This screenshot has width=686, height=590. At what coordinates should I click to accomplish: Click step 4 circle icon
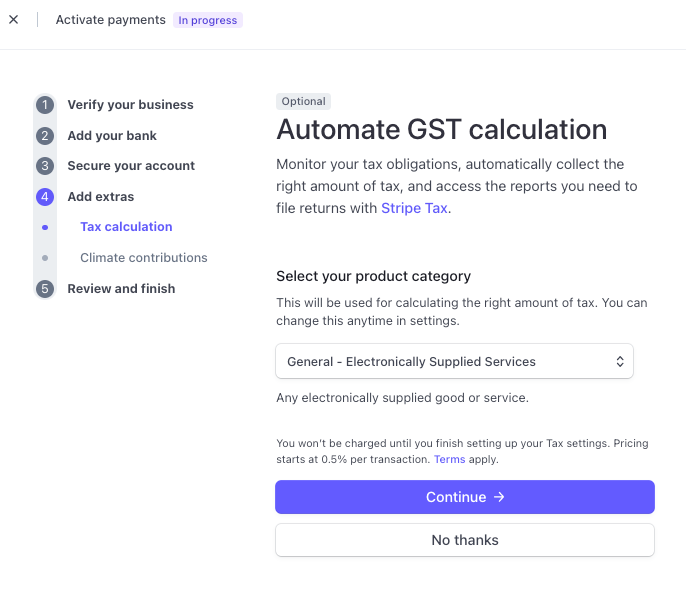(45, 197)
